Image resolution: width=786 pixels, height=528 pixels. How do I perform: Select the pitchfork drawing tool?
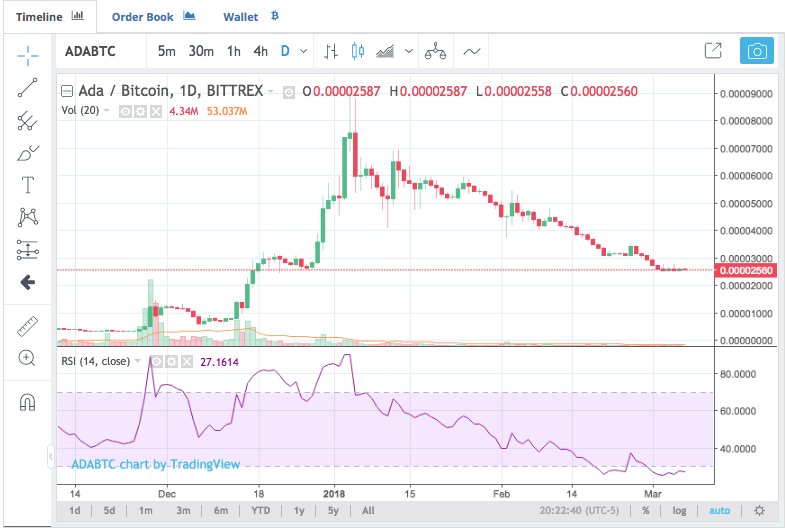28,121
